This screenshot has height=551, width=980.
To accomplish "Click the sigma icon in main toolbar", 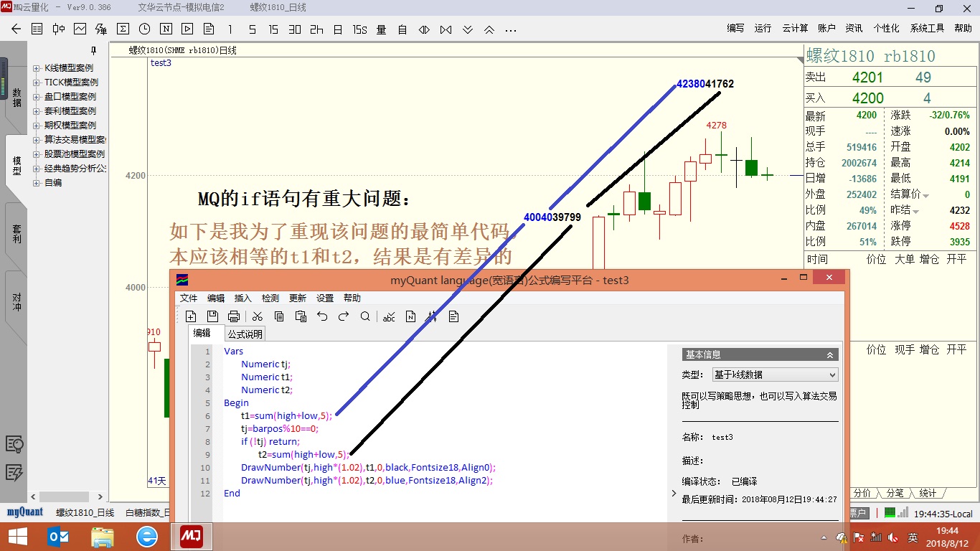I will pos(123,29).
